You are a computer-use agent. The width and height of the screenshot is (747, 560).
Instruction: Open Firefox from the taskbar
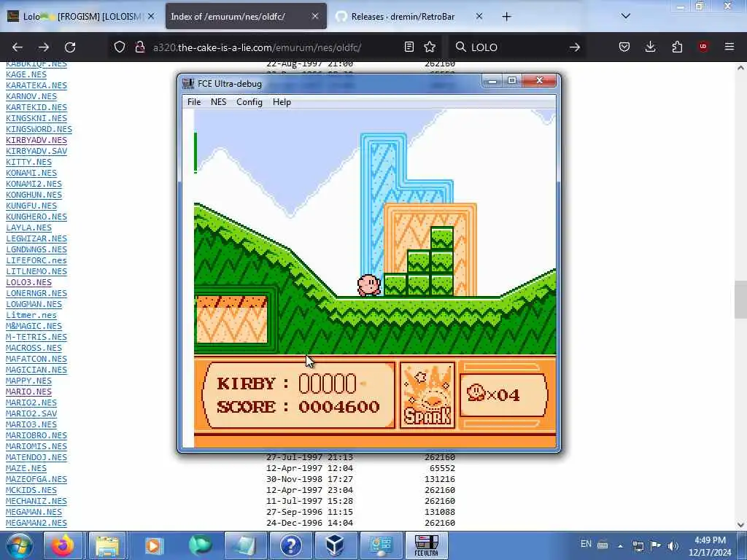point(63,545)
